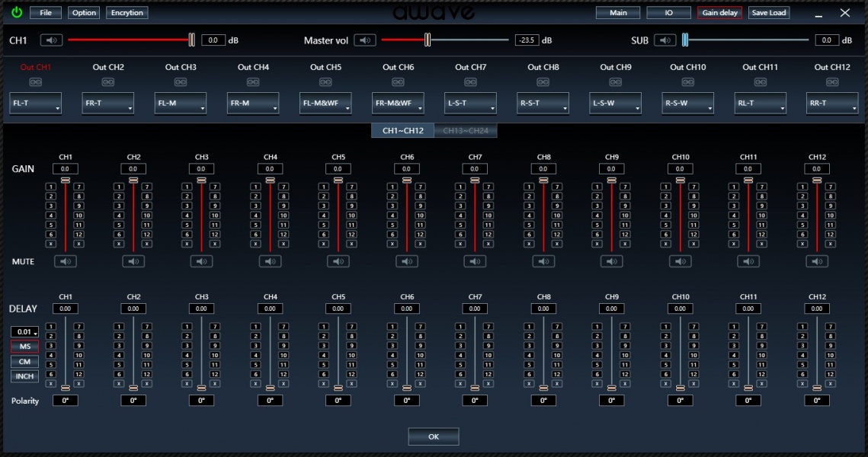Open FR-M output dropdown
The width and height of the screenshot is (868, 457).
tap(253, 104)
